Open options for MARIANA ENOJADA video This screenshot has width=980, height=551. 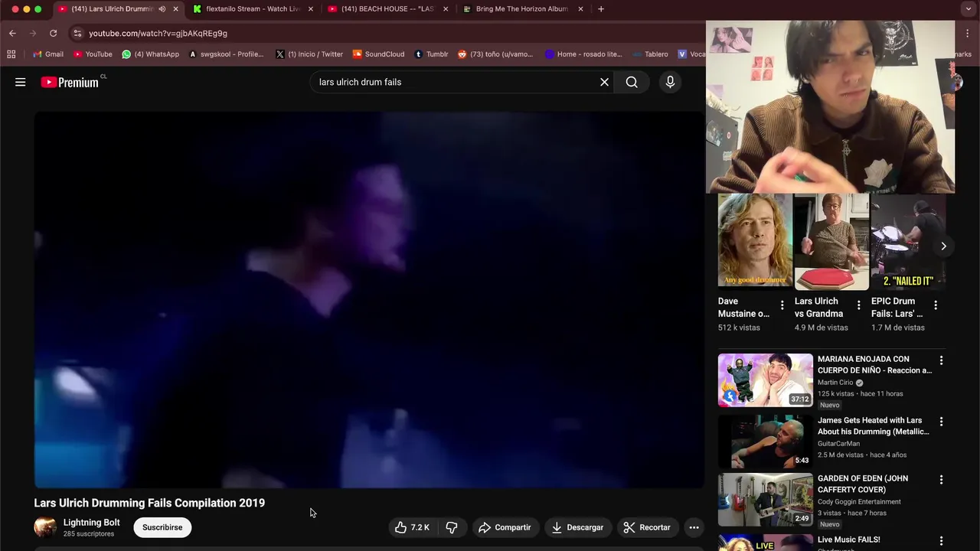941,360
